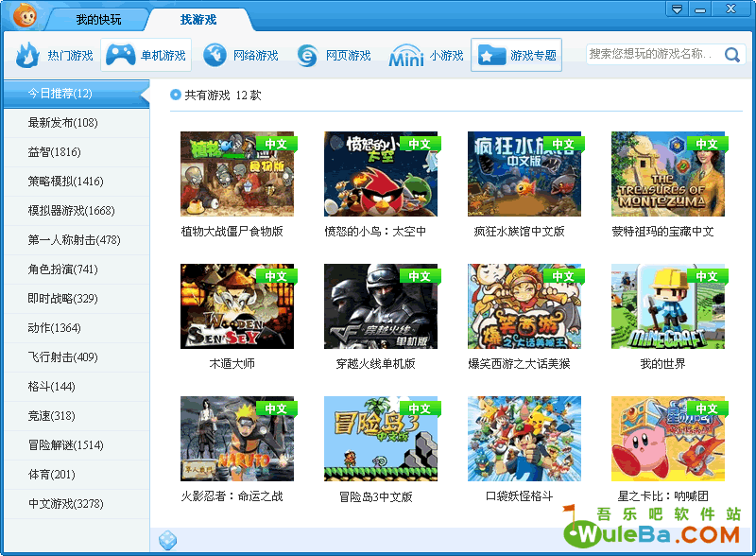Select 角色扮演(741) category
The image size is (756, 556).
coord(77,269)
